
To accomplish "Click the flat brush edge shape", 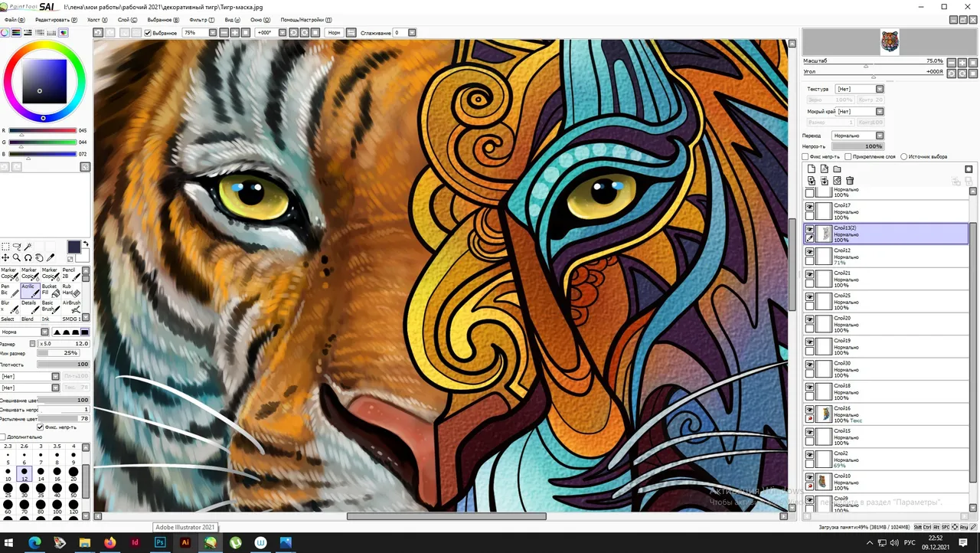I will 85,332.
